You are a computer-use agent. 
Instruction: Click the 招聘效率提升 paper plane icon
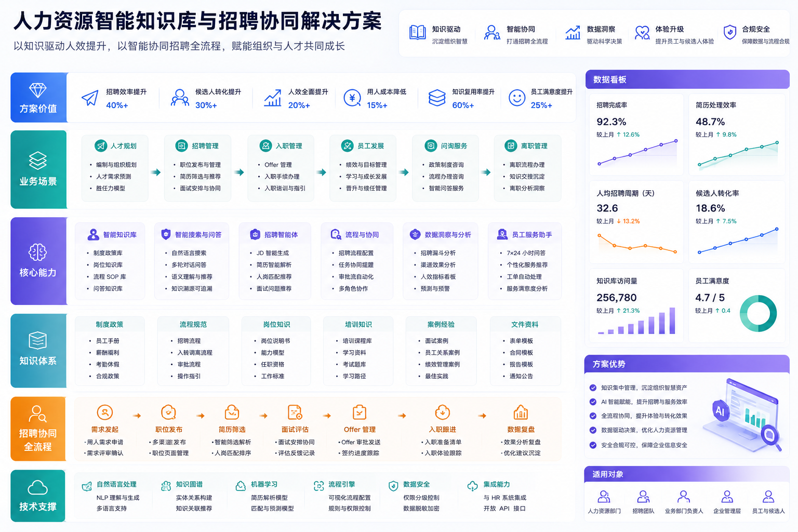(x=90, y=98)
